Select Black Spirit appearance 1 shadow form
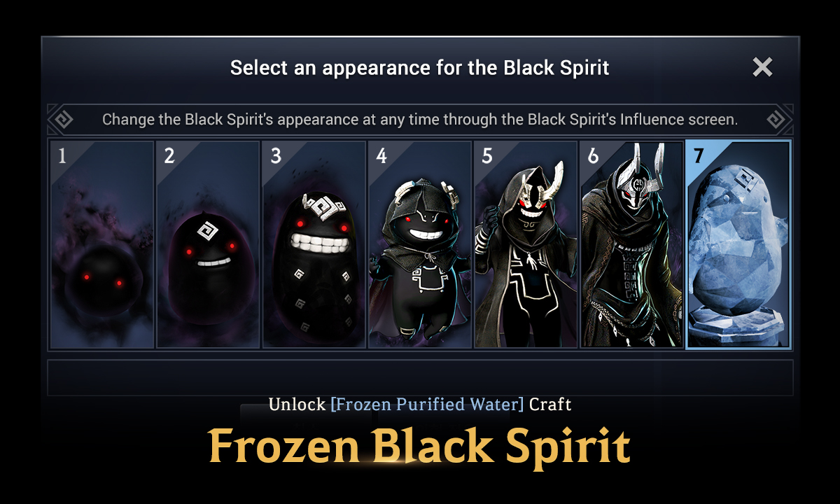Screen dimensions: 840x504 tap(102, 244)
